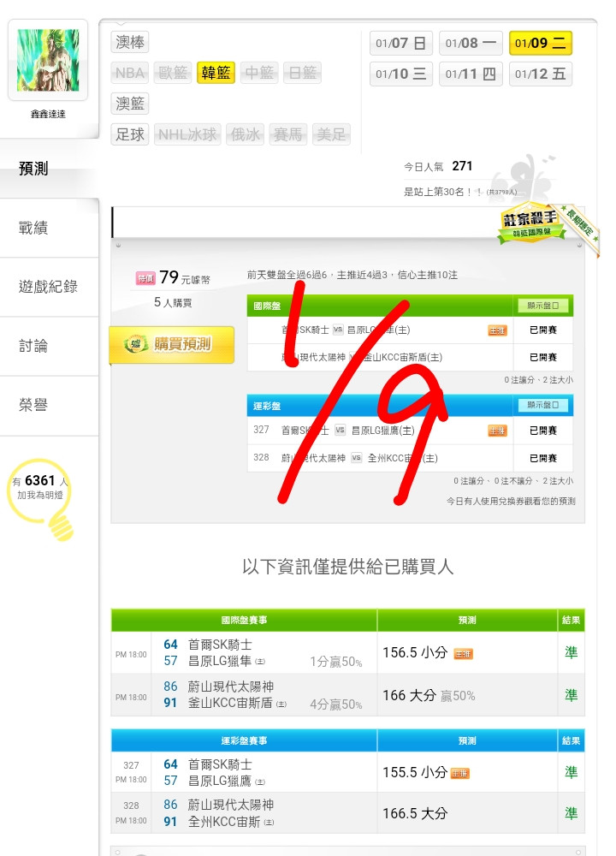Toggle 顯示盤口 in the 國際盤 header
The width and height of the screenshot is (616, 856).
[542, 306]
